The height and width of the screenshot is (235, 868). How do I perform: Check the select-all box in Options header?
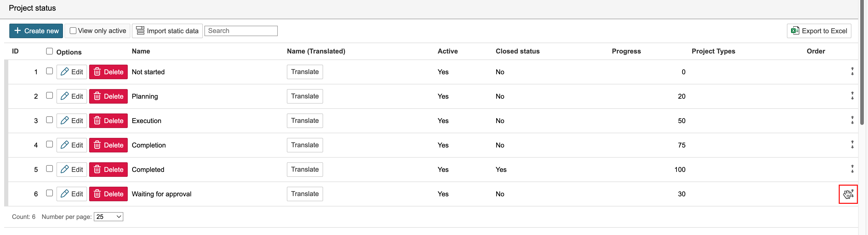(49, 51)
